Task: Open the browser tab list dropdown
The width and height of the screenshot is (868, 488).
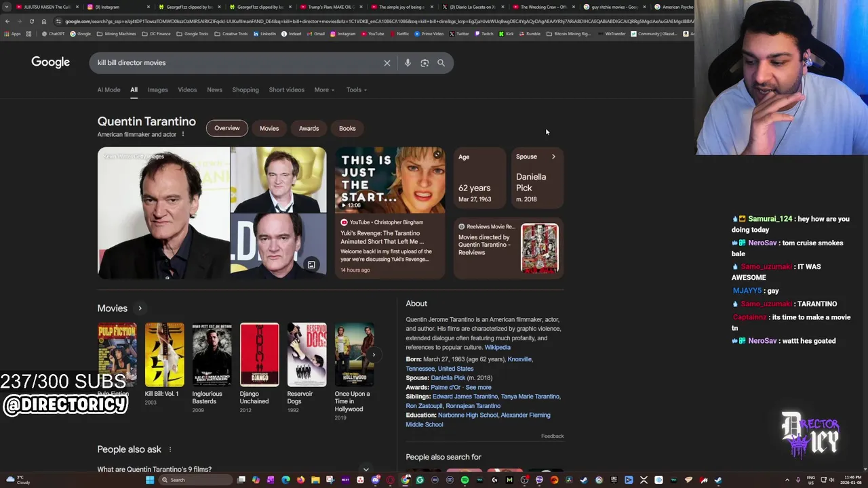Action: click(x=6, y=7)
